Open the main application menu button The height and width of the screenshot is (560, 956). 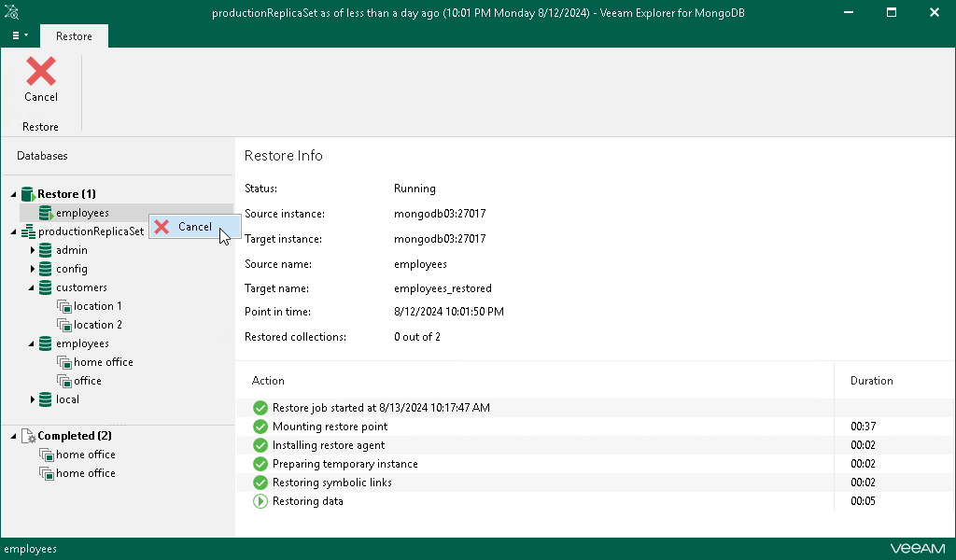pos(19,35)
